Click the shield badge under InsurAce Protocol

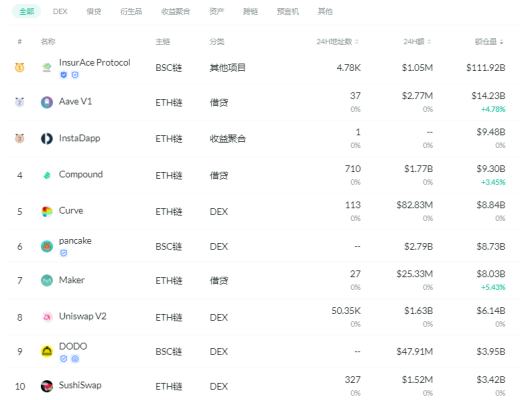[x=63, y=75]
